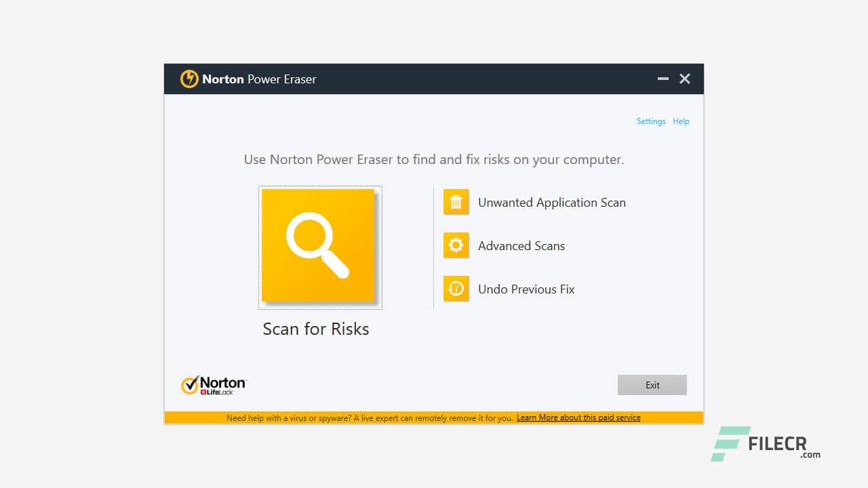This screenshot has width=868, height=488.
Task: Click Undo Previous Fix option
Action: coord(527,289)
